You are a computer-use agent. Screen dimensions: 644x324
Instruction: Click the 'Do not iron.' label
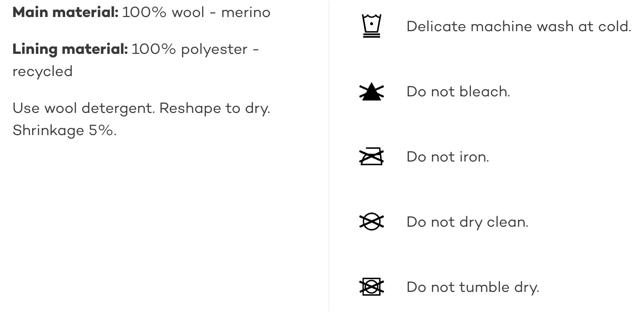point(448,157)
